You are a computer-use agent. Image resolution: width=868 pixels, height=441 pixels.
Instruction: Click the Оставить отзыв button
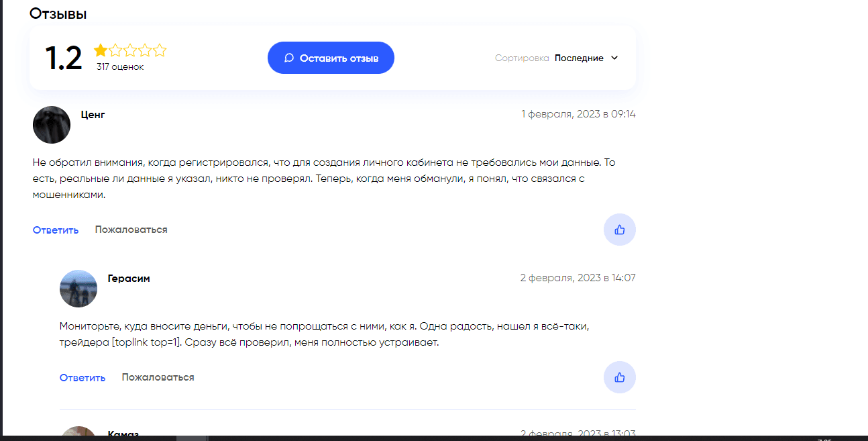click(331, 57)
